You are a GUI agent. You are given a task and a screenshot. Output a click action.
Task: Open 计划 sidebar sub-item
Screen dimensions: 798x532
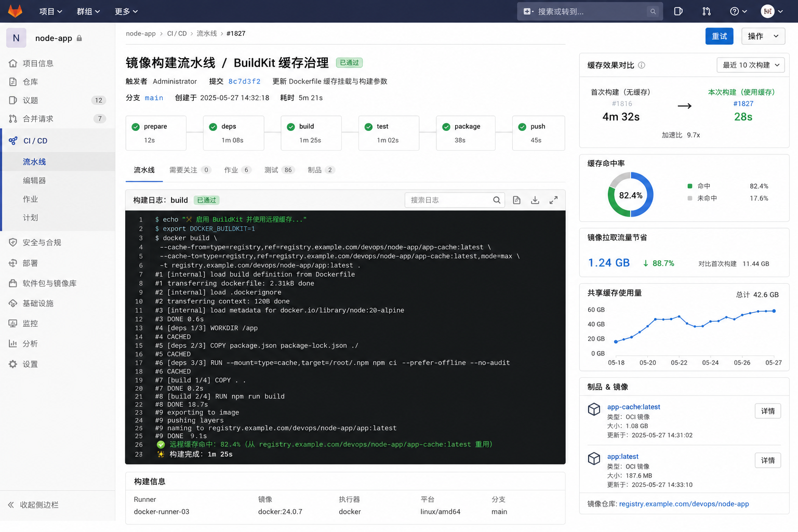pyautogui.click(x=30, y=218)
